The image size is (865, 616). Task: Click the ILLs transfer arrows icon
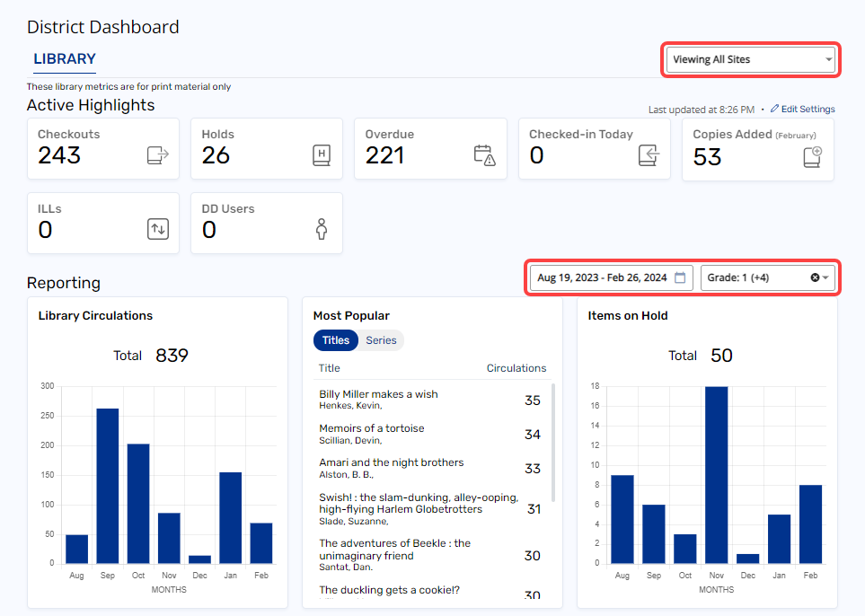(x=158, y=229)
